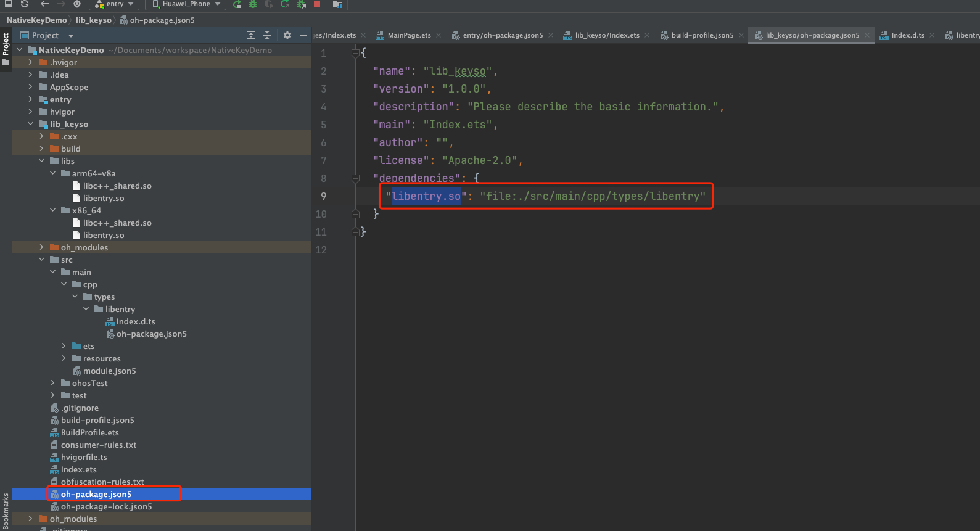The height and width of the screenshot is (531, 980).
Task: Click the Collapse All icon in Project panel
Action: click(267, 35)
